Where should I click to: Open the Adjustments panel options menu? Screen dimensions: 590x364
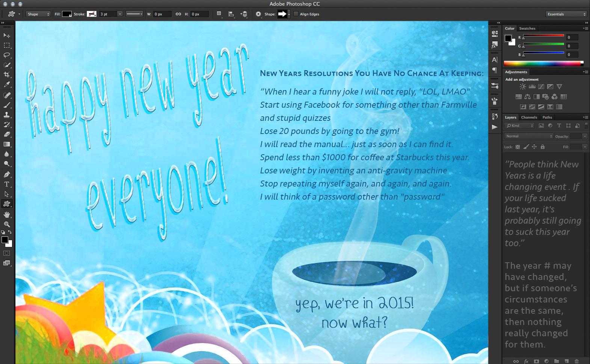(x=585, y=72)
